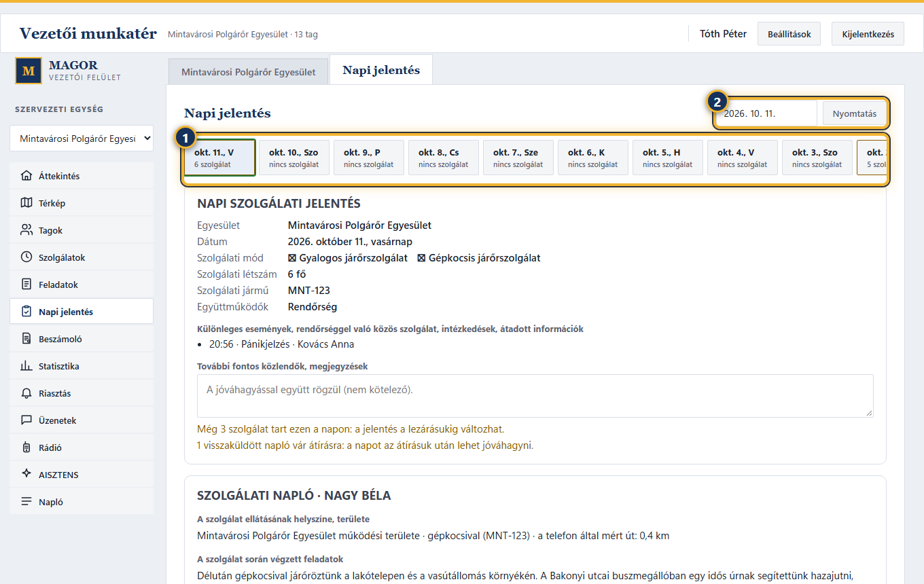924x584 pixels.
Task: Click the Kijelentkezés button
Action: pos(868,34)
